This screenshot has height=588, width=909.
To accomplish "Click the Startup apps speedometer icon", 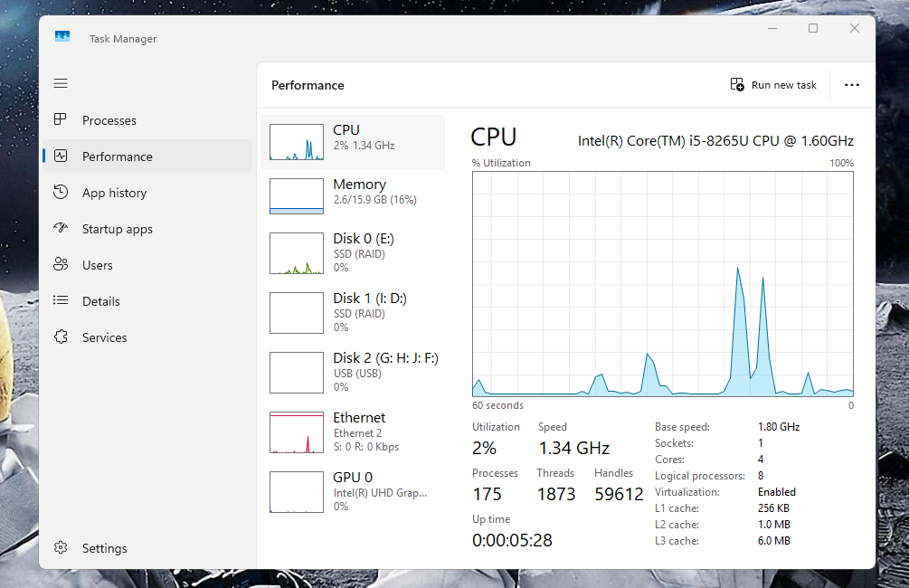I will (x=61, y=228).
